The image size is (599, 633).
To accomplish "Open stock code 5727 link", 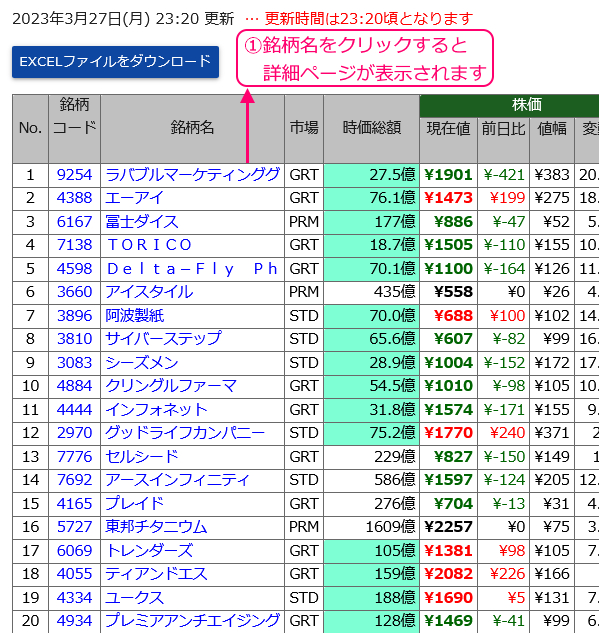I will (x=75, y=526).
